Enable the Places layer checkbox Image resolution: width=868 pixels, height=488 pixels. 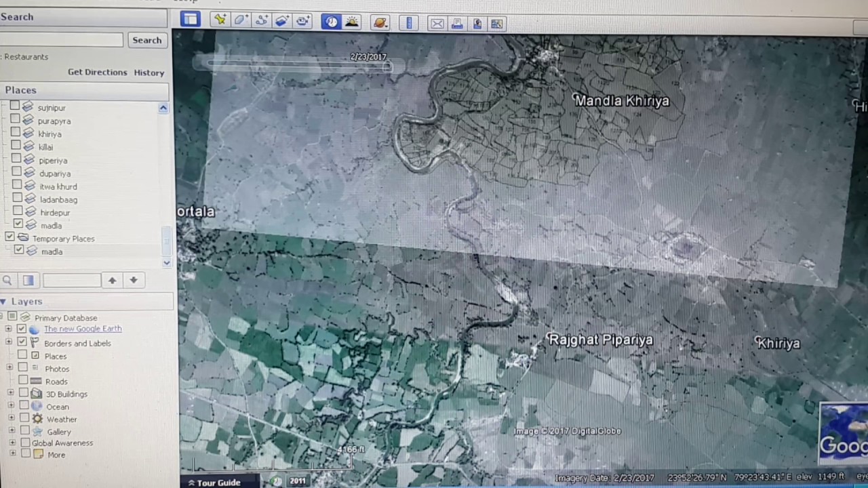pyautogui.click(x=22, y=354)
